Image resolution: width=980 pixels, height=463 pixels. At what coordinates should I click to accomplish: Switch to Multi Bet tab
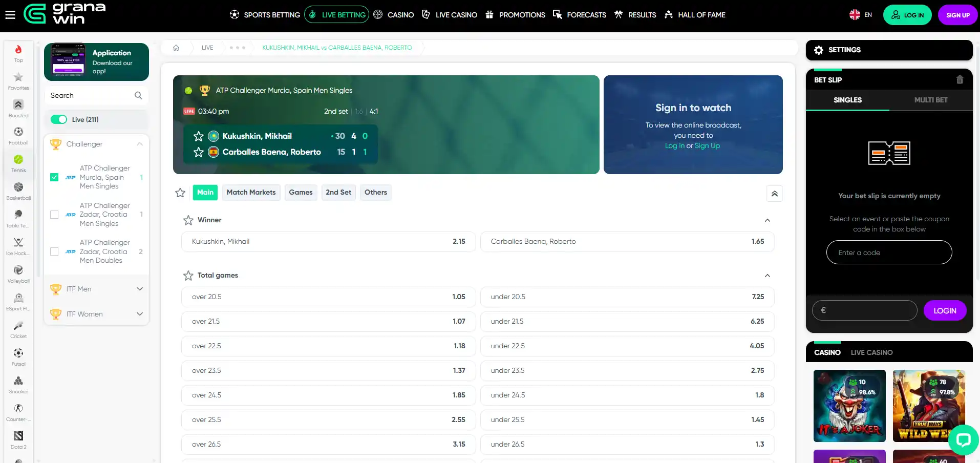point(930,100)
